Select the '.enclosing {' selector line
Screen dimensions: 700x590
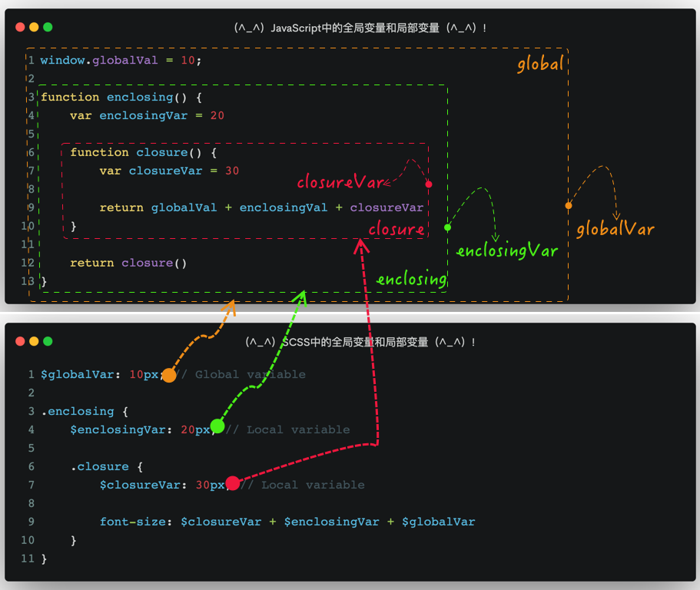point(85,412)
